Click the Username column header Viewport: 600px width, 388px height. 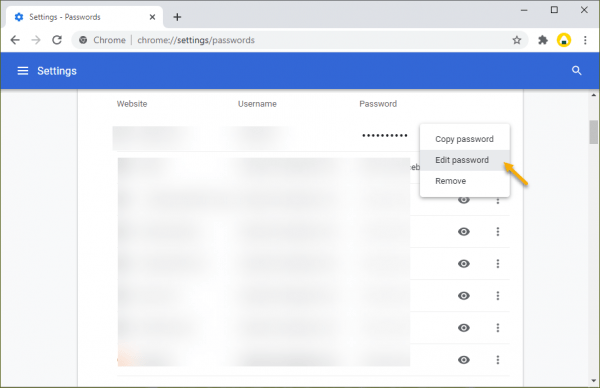point(257,104)
